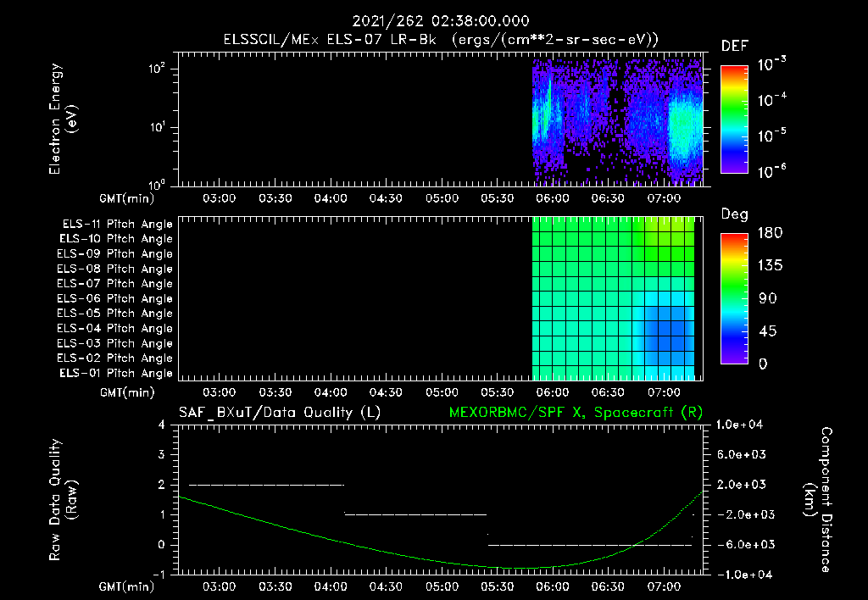Image resolution: width=868 pixels, height=600 pixels.
Task: Click the 04:00 tick under the bottom panel
Action: 331,586
